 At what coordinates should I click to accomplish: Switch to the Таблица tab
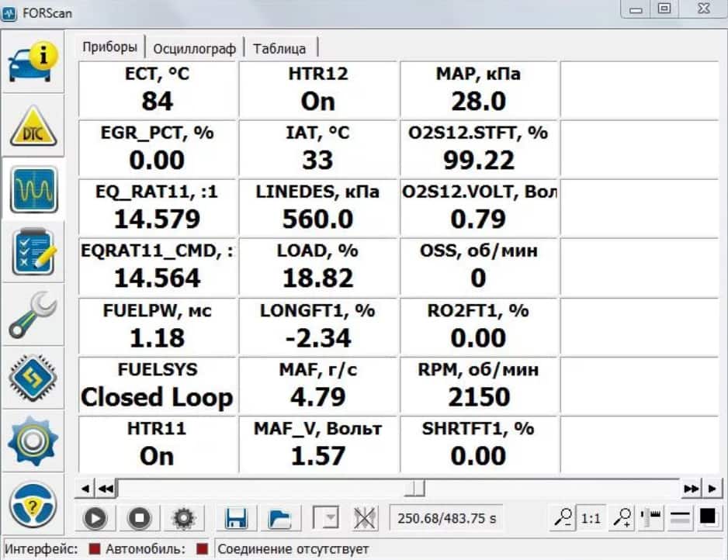point(279,48)
